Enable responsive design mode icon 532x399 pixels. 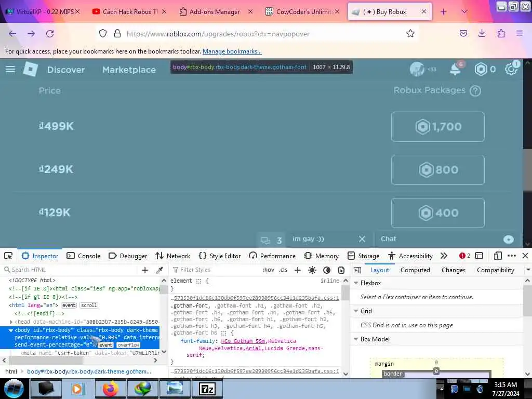point(498,256)
